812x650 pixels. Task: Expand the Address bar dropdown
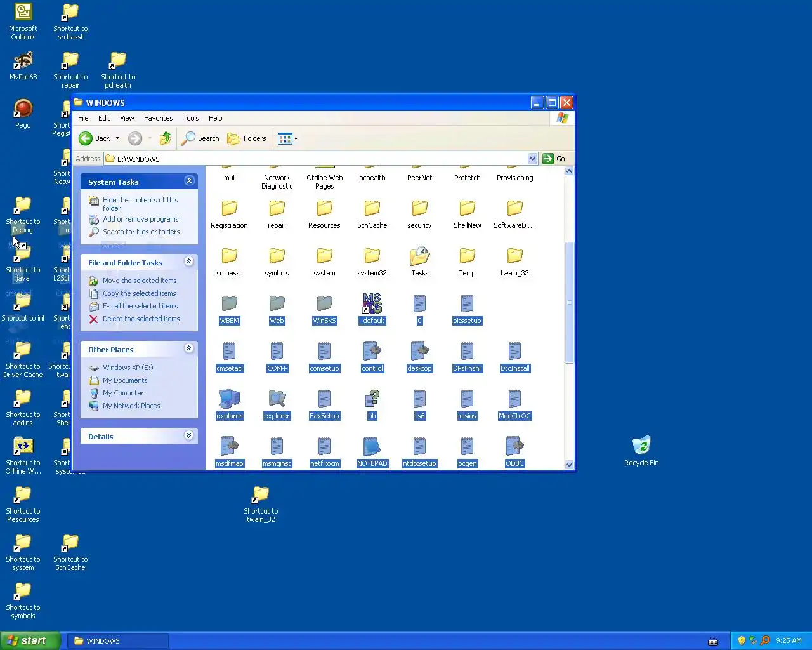coord(532,159)
